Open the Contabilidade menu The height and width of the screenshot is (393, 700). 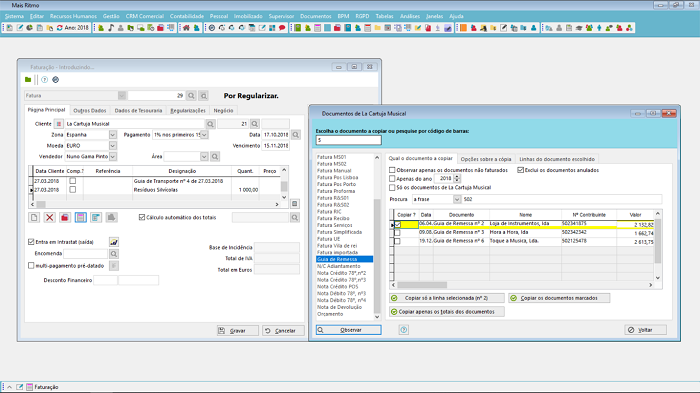(x=187, y=16)
